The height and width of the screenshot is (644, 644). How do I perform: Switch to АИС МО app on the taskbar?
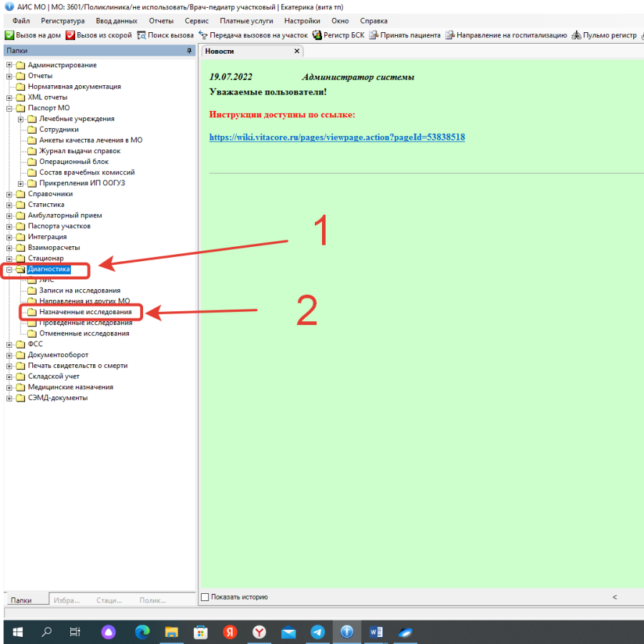(x=346, y=632)
